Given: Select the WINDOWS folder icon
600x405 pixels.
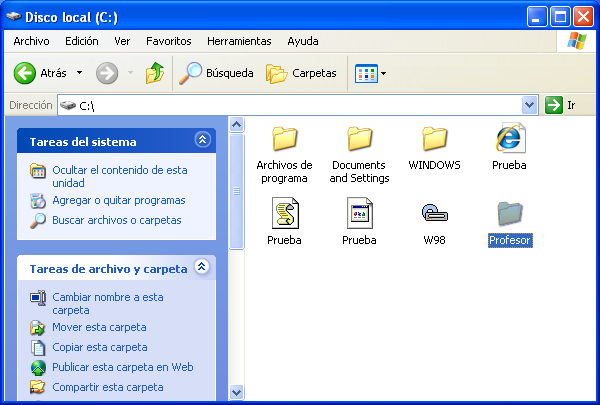Looking at the screenshot, I should pyautogui.click(x=434, y=139).
